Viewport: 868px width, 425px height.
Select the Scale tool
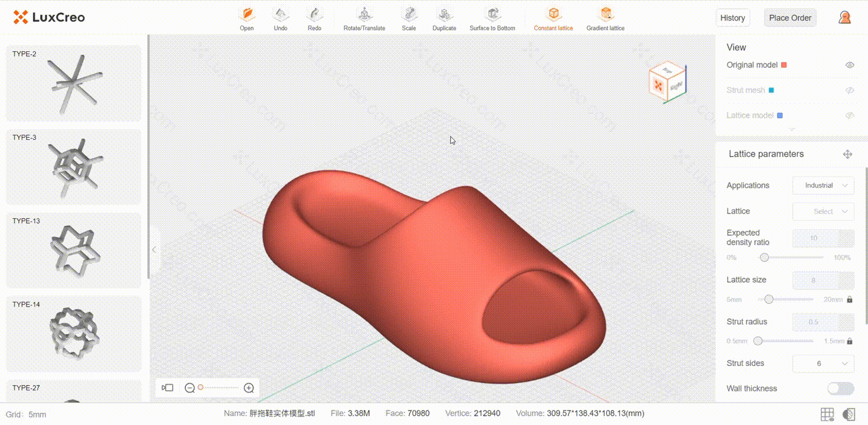[409, 18]
